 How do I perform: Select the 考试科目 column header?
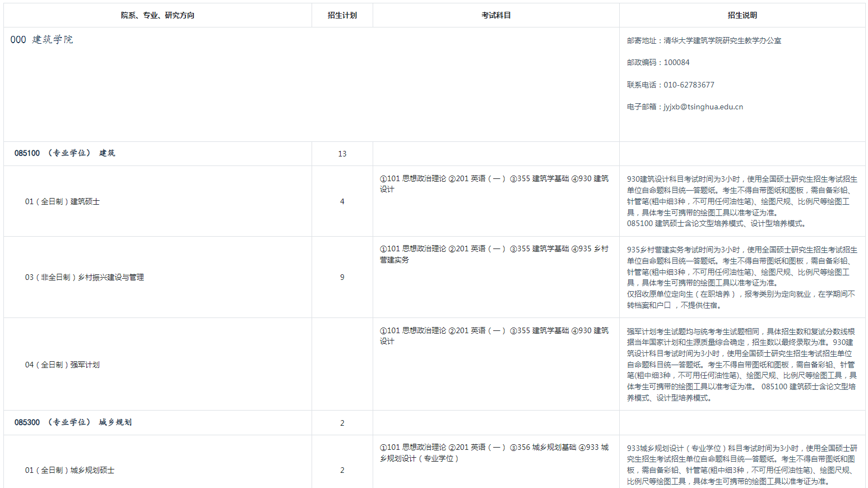tap(496, 16)
